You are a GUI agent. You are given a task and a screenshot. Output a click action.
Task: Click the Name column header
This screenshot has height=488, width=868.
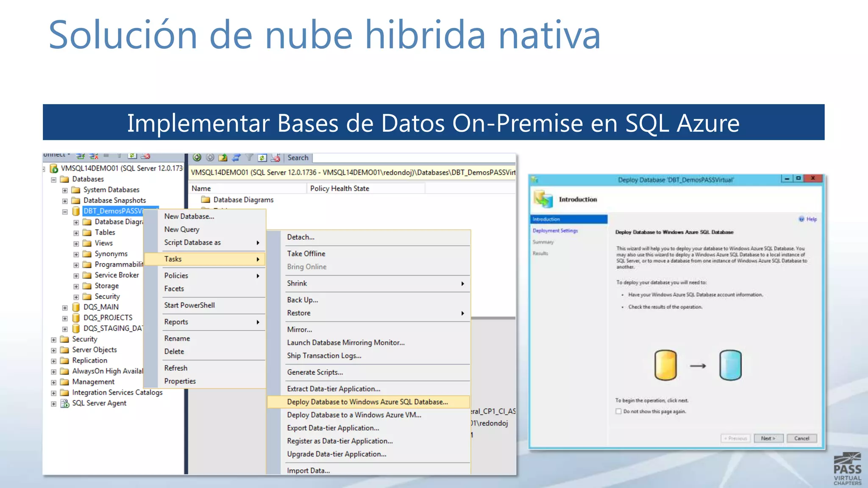click(248, 189)
